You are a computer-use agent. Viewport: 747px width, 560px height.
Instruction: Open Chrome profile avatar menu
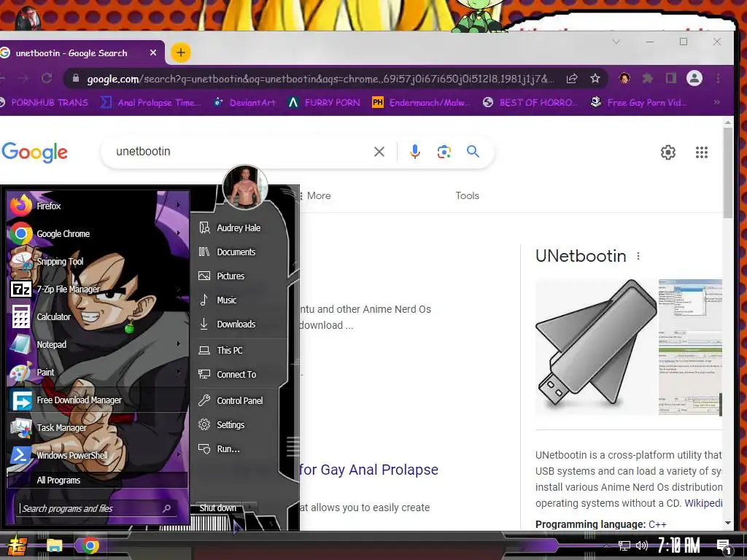694,78
